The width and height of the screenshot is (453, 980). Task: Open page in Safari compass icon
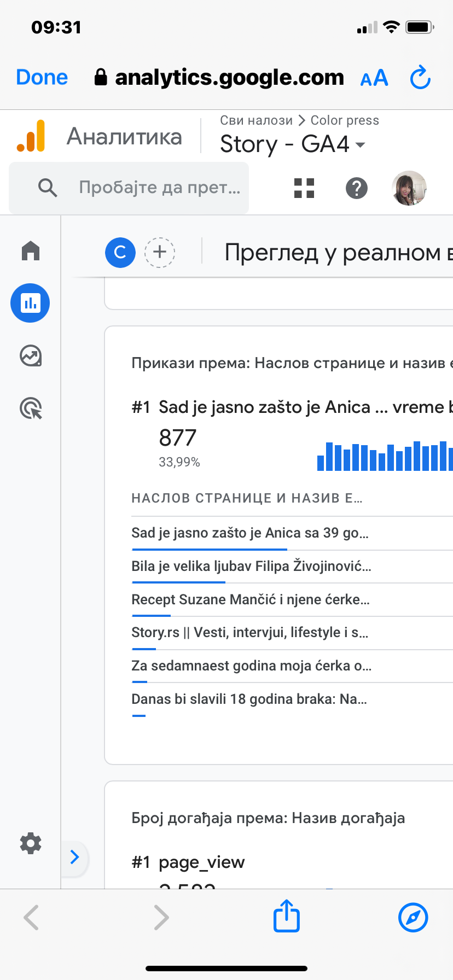click(x=413, y=917)
